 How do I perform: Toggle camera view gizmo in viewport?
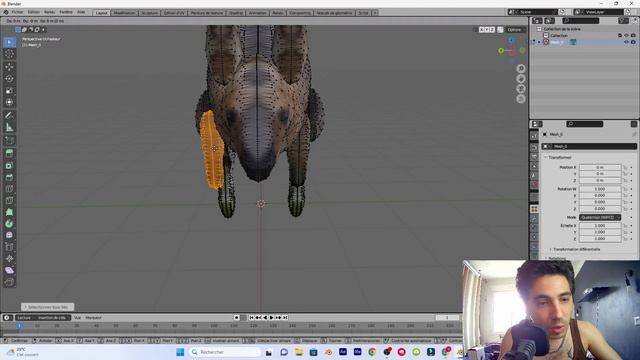(521, 89)
